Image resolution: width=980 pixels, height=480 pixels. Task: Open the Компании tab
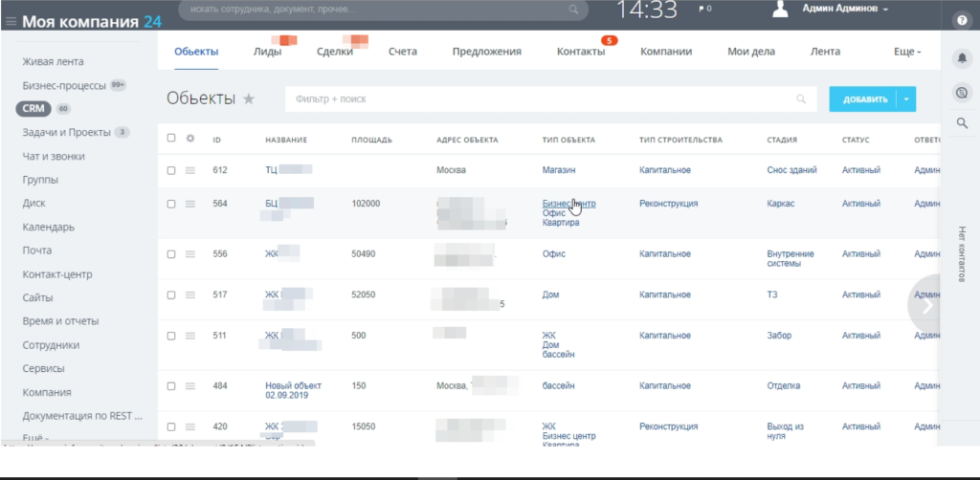666,52
